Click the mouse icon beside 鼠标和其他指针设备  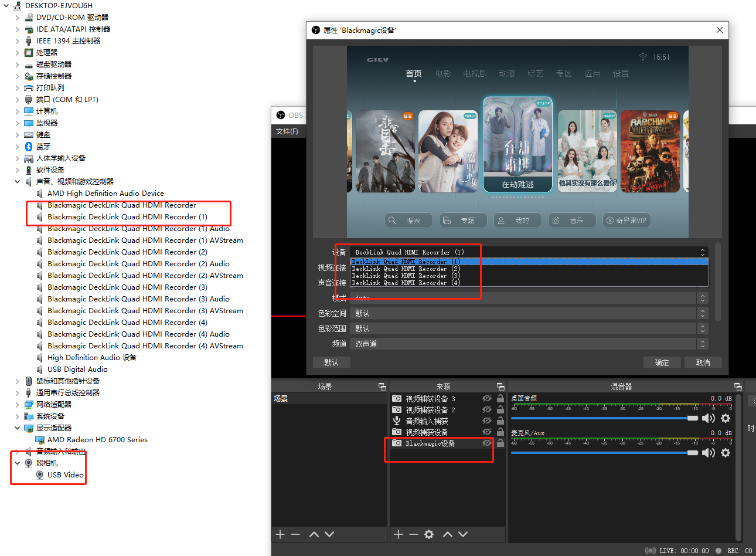point(28,381)
